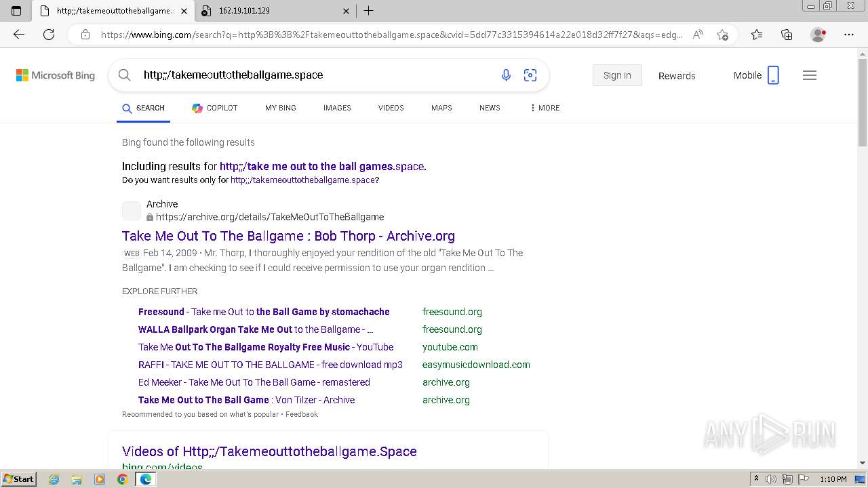
Task: Open Ed Meeker remastered link
Action: 254,382
